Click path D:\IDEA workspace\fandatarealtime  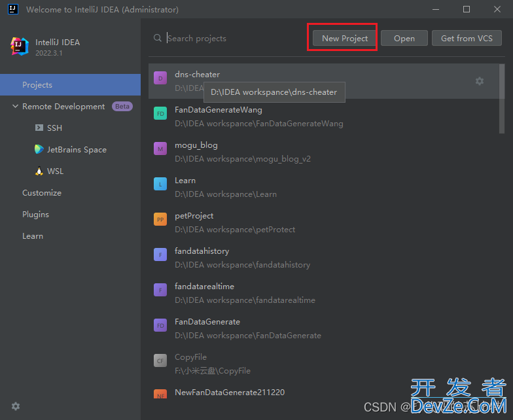(245, 300)
